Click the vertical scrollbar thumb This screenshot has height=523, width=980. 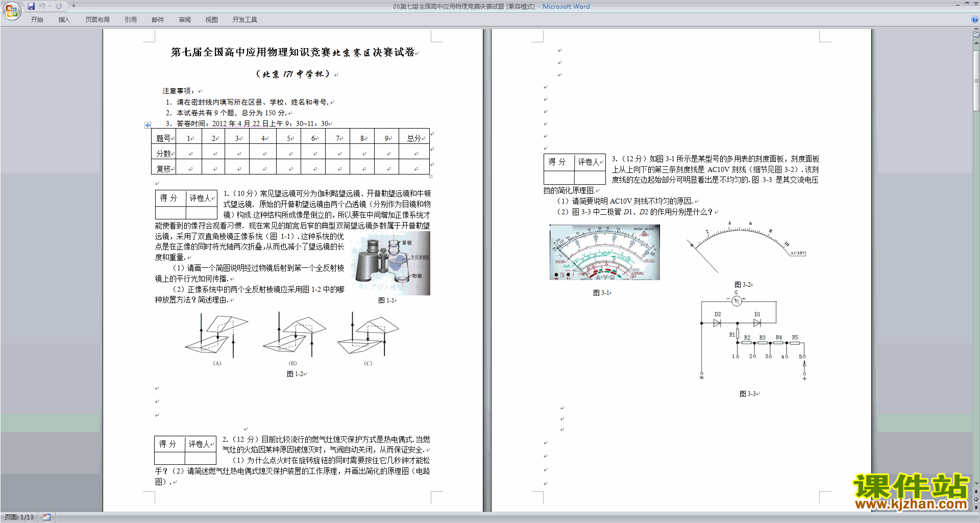[x=976, y=80]
